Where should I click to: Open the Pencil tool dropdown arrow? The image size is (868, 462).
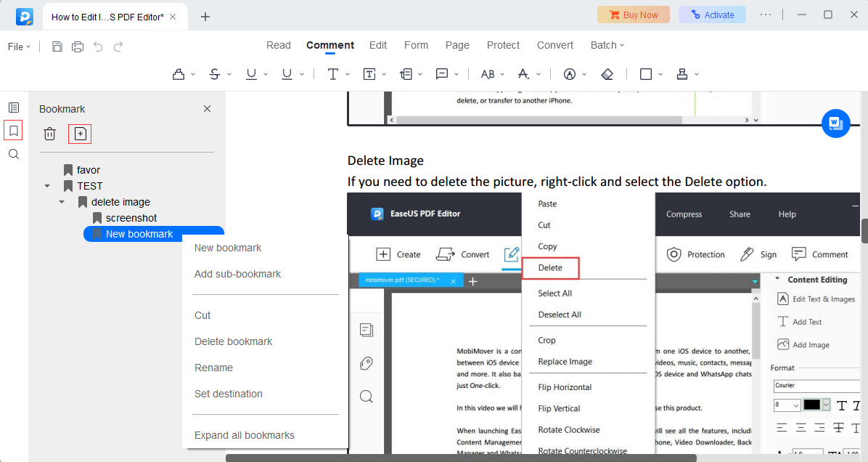584,74
